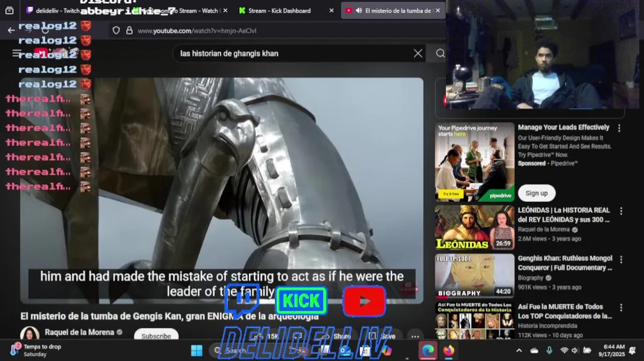Close the Stream - Kick Dashboard tab

(332, 11)
